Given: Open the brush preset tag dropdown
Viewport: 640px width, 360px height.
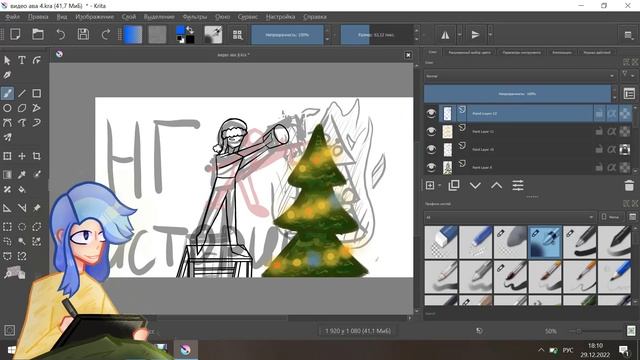Looking at the screenshot, I should tap(509, 217).
